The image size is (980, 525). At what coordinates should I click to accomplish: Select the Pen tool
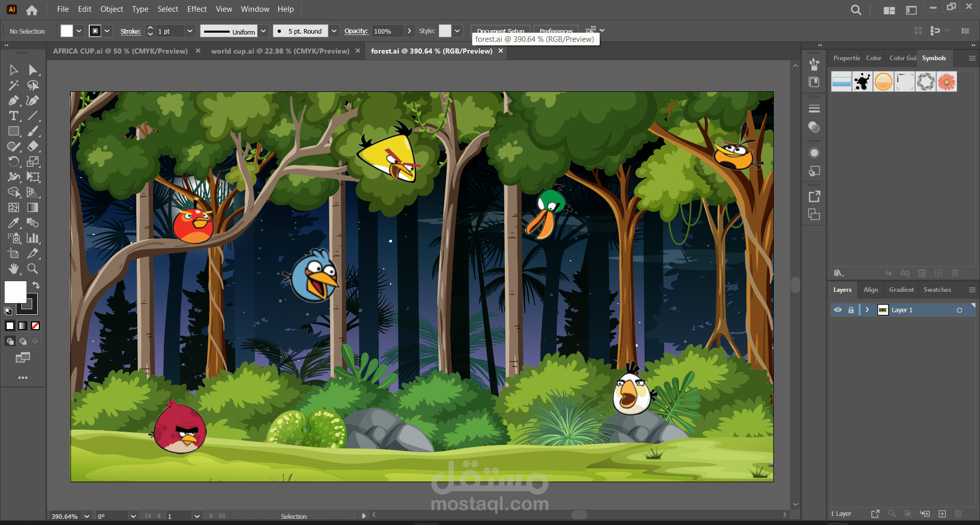pos(14,101)
